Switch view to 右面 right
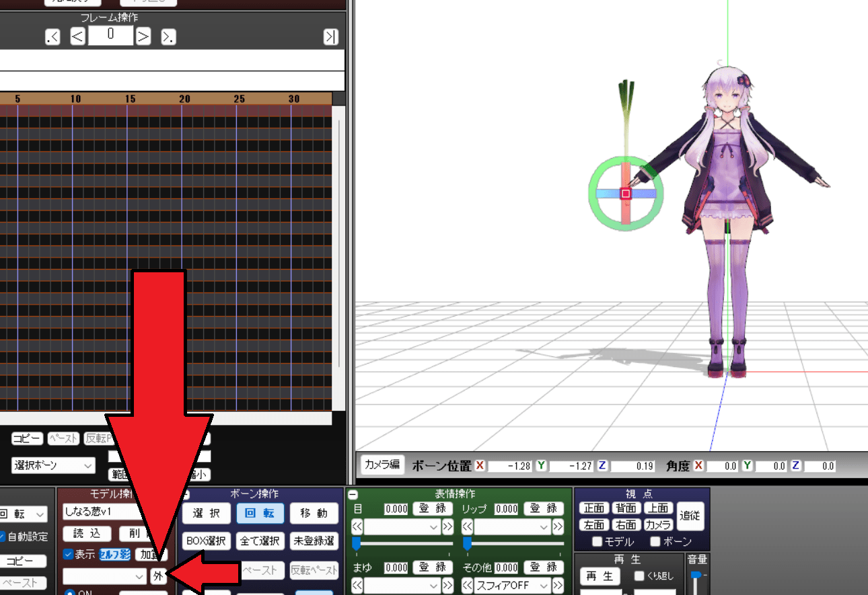The height and width of the screenshot is (595, 868). pyautogui.click(x=626, y=524)
